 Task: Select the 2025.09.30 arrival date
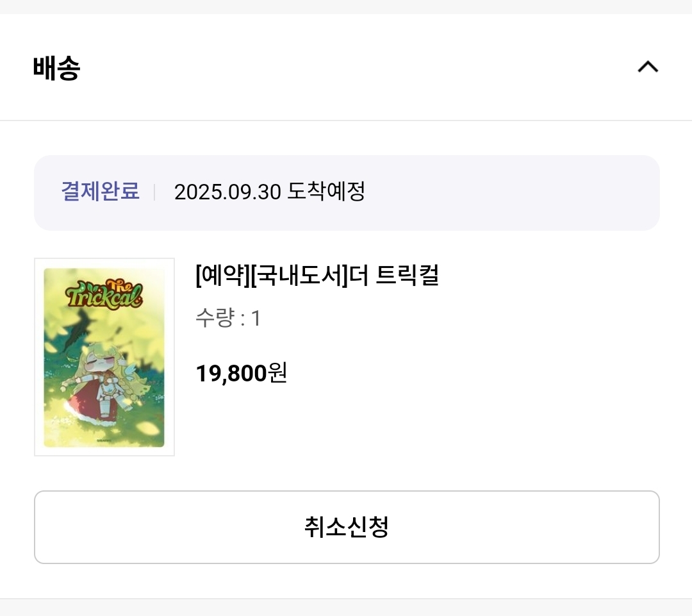pos(227,192)
